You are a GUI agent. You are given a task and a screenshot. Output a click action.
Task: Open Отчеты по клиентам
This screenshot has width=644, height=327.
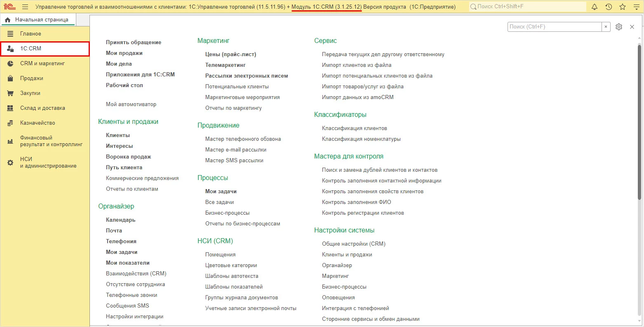[132, 189]
